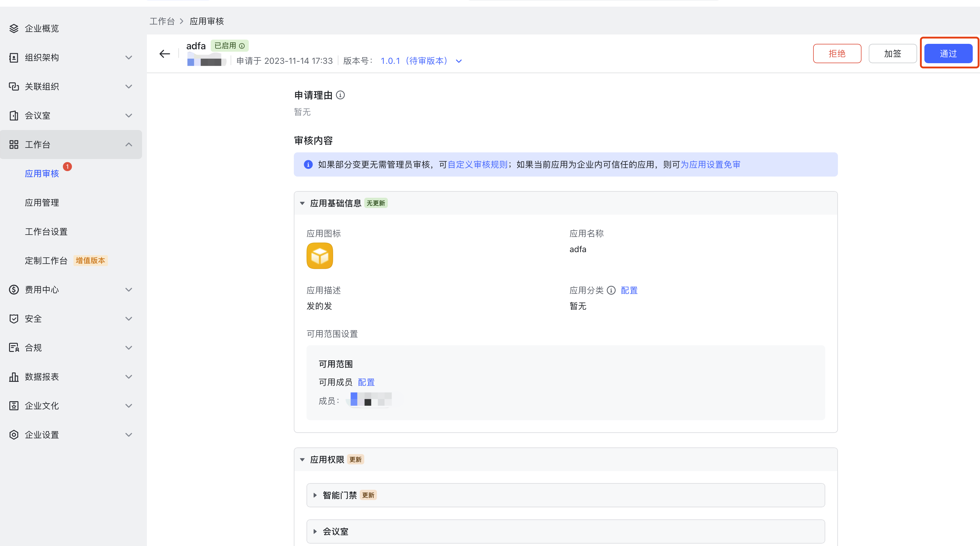Click 配置 link beside 应用分类

(x=629, y=290)
